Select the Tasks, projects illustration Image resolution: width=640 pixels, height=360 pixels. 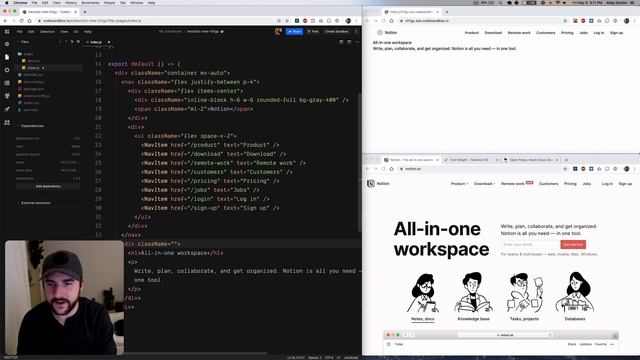[524, 297]
